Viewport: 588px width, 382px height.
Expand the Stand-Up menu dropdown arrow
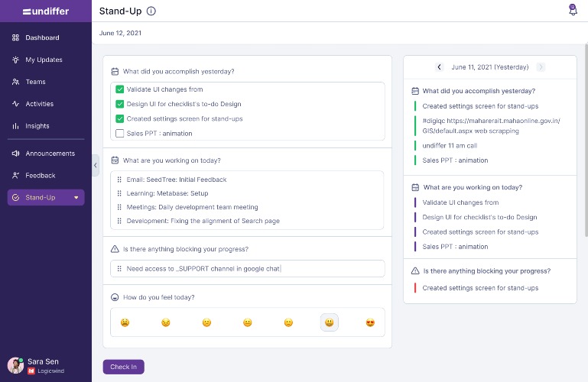click(76, 198)
